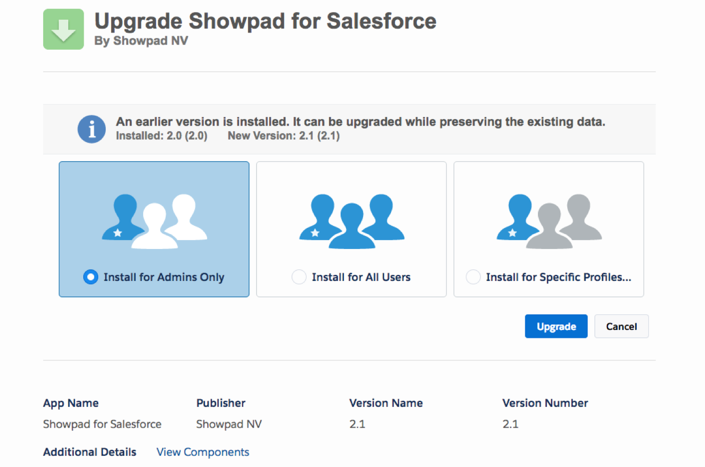The width and height of the screenshot is (705, 467).
Task: Choose the Install for Specific Profiles radio button
Action: [x=473, y=277]
